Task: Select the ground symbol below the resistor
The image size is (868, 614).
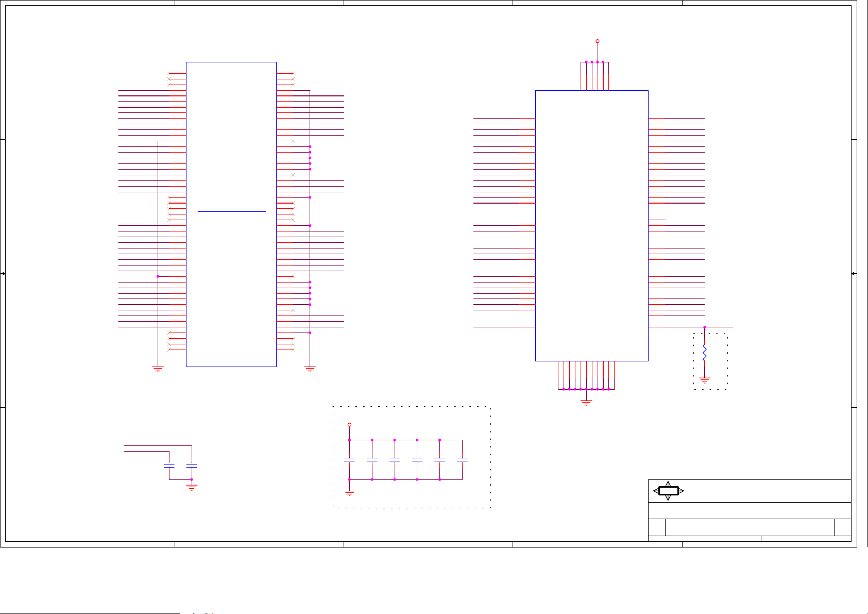Action: point(705,380)
